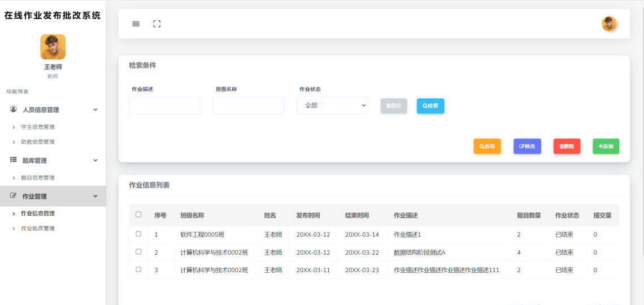Open the 王老师 profile picture in the sidebar

(x=53, y=47)
